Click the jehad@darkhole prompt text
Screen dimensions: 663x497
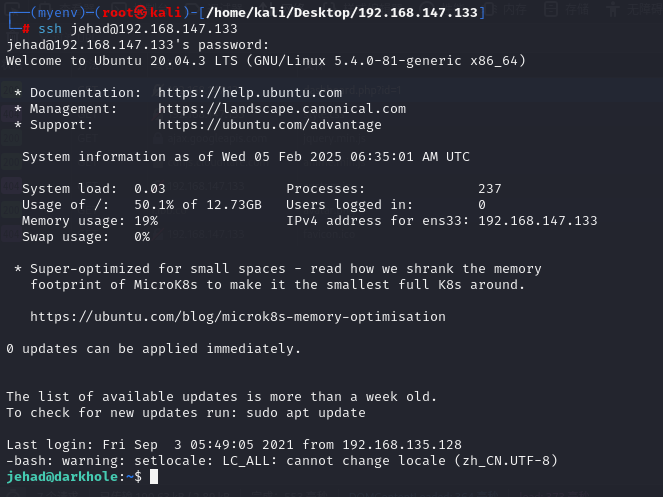pyautogui.click(x=62, y=477)
